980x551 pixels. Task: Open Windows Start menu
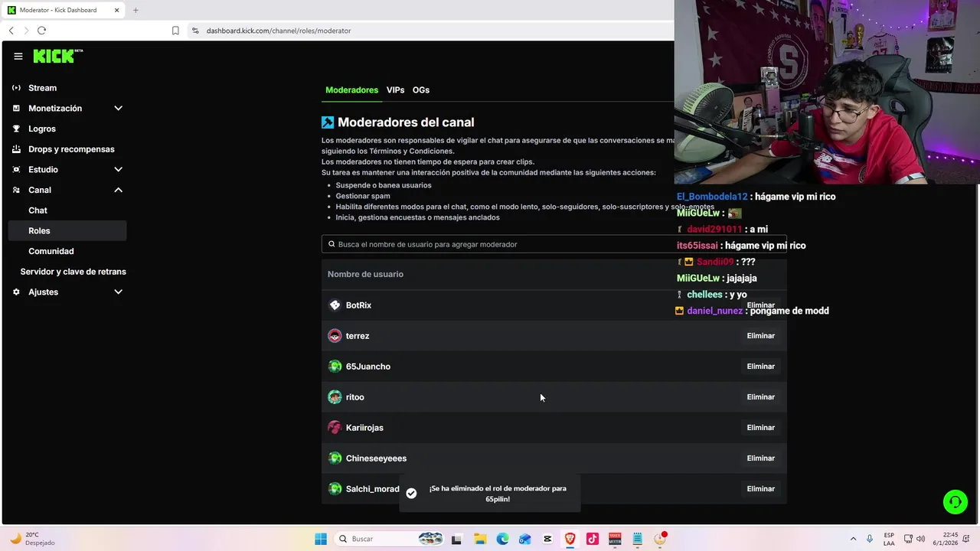(321, 539)
